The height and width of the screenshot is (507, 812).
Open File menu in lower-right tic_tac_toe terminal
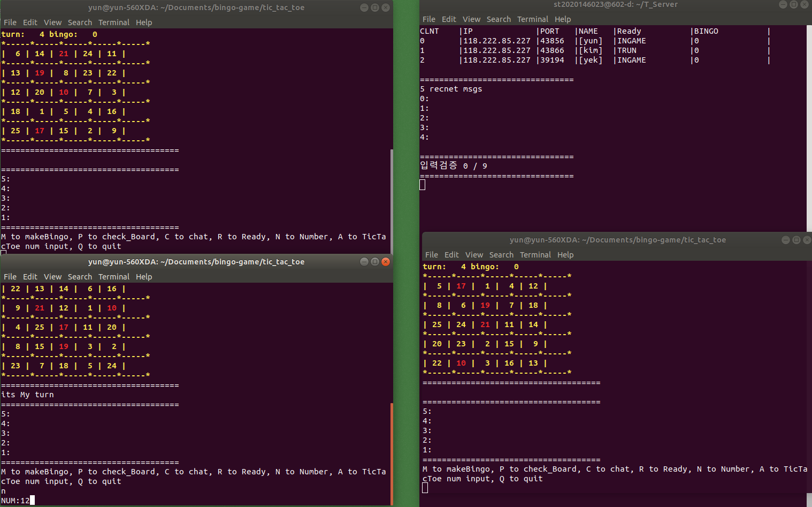[x=432, y=255]
